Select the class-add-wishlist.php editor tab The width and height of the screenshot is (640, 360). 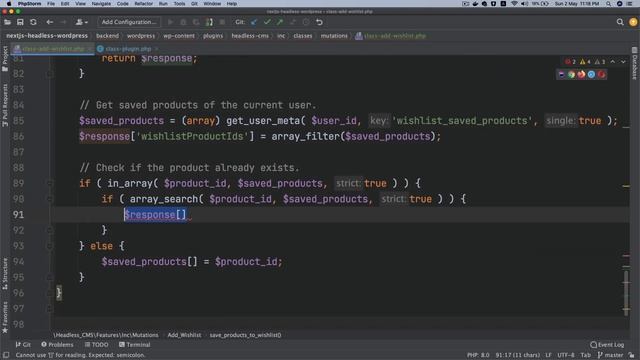[x=53, y=49]
